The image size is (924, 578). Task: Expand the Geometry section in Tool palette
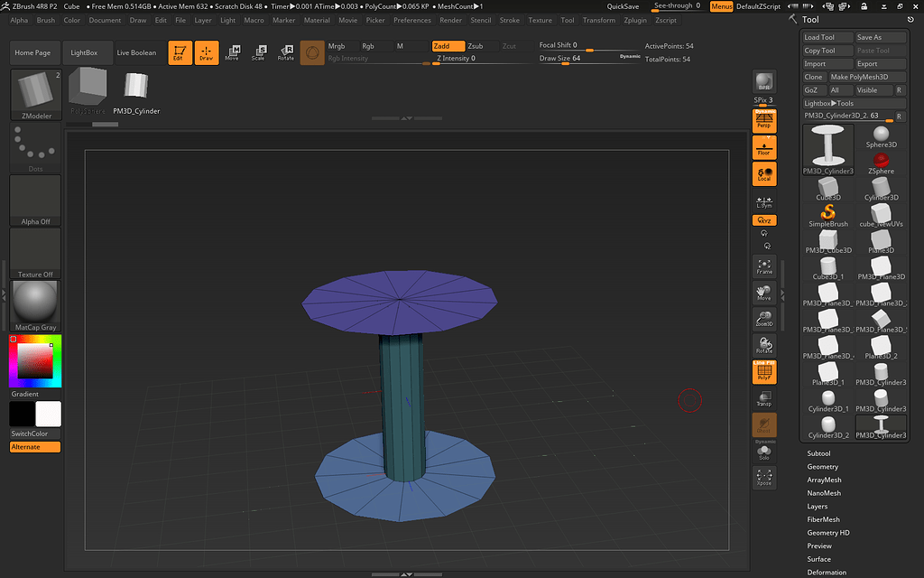click(x=821, y=466)
